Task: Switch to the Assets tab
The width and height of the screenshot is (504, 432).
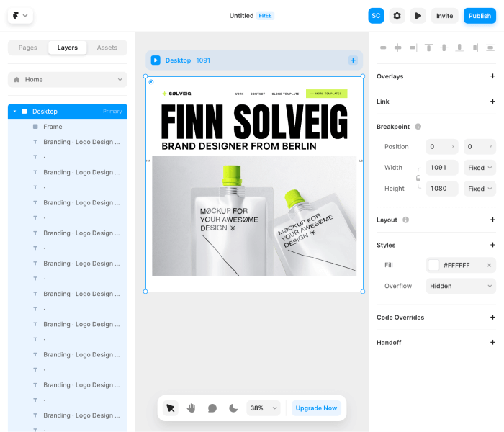Action: tap(107, 48)
